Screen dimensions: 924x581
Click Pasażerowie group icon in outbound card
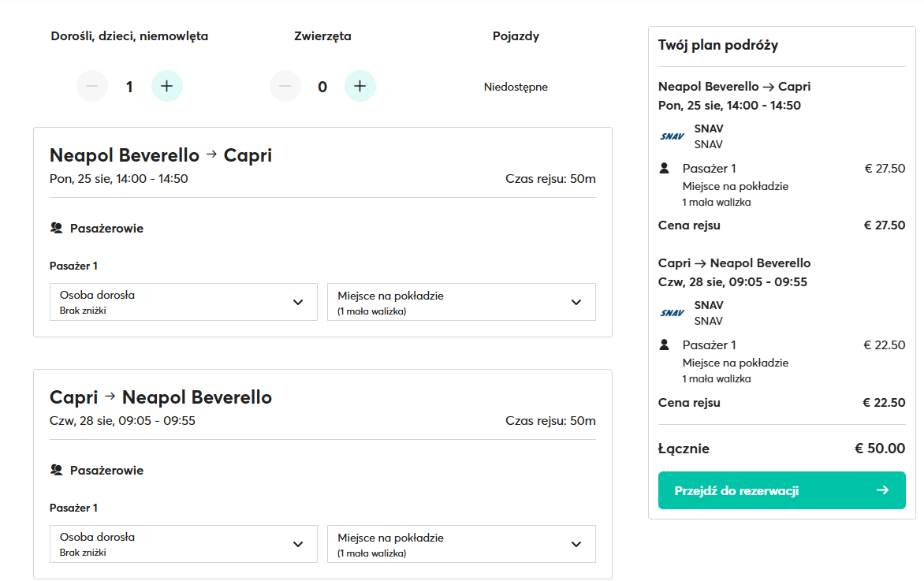tap(56, 229)
